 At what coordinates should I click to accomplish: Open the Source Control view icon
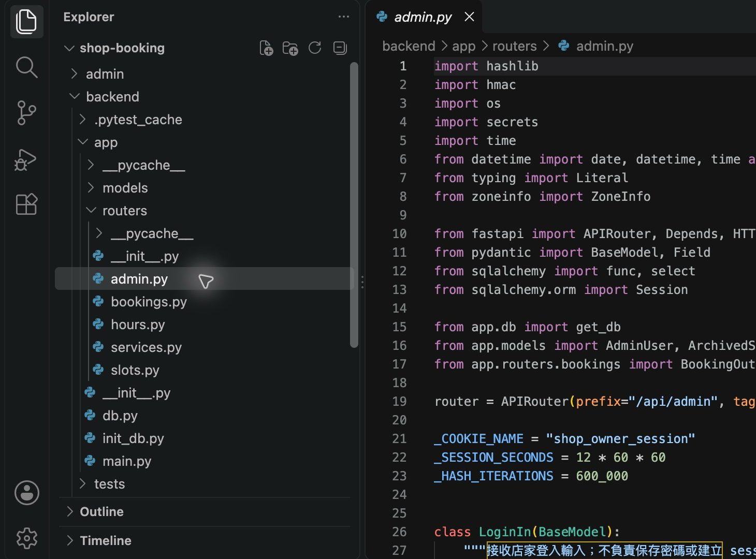pyautogui.click(x=26, y=113)
